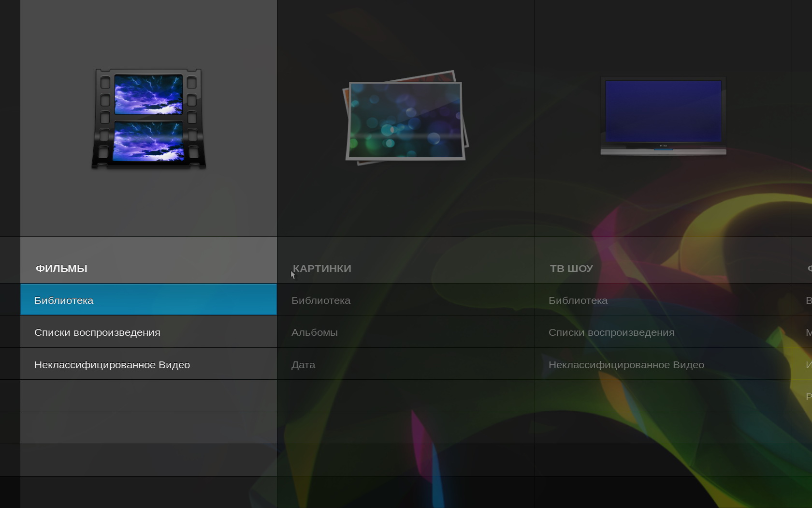
Task: Open Библиотека under ТВ ШОУ
Action: [663, 299]
